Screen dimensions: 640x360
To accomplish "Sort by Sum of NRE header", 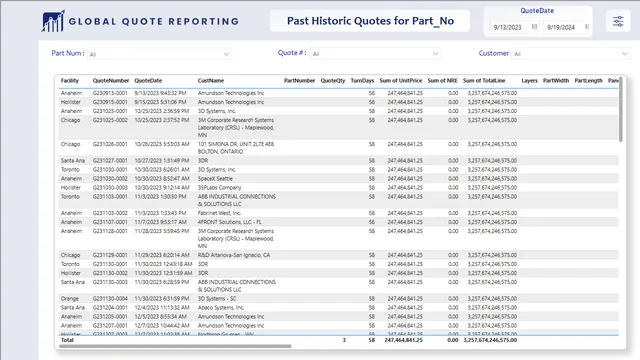I will coord(442,80).
